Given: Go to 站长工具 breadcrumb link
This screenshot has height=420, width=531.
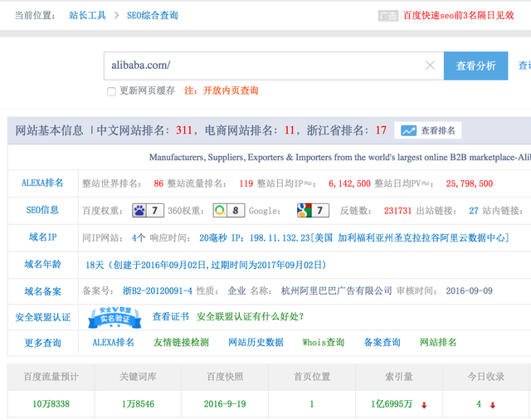Looking at the screenshot, I should pyautogui.click(x=87, y=15).
